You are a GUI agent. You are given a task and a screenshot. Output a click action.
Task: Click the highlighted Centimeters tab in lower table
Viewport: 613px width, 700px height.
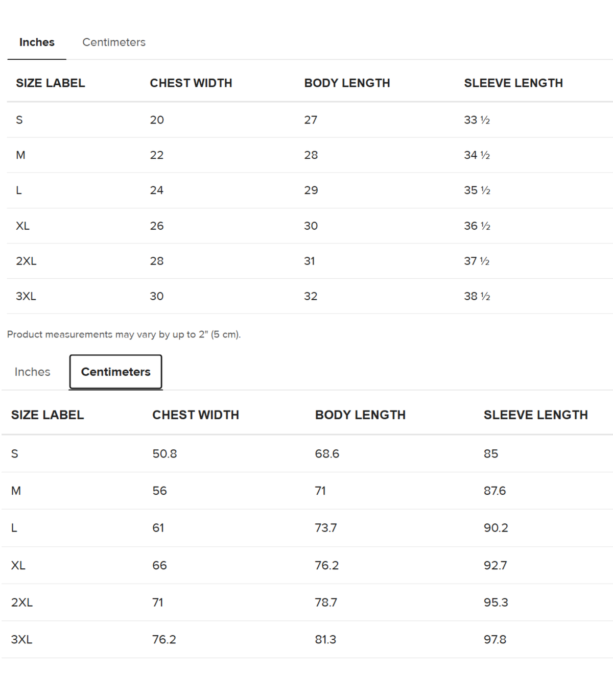[115, 372]
